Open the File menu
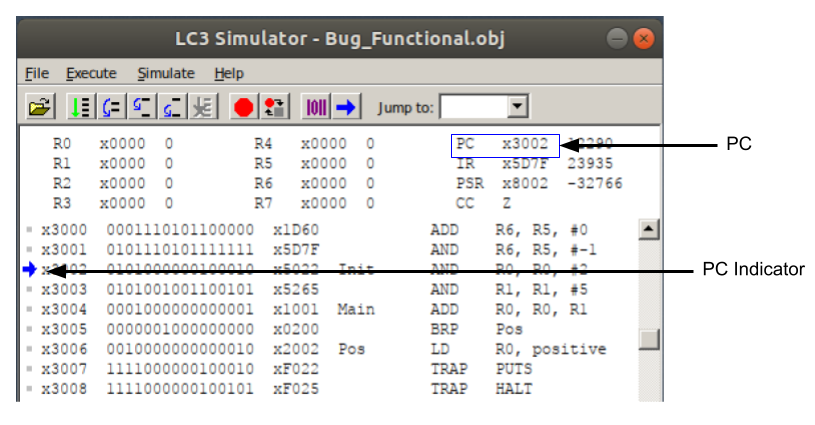 [37, 73]
